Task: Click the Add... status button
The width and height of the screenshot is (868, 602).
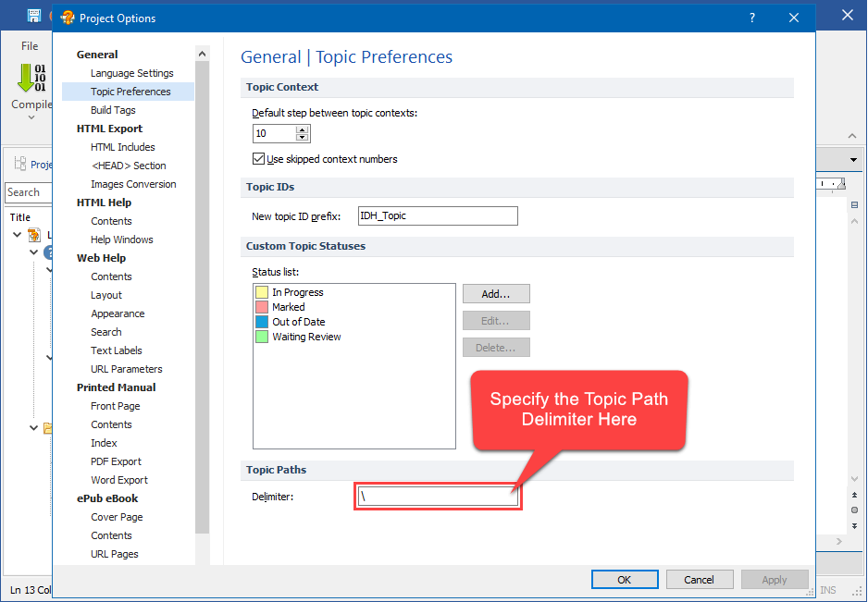Action: (496, 294)
